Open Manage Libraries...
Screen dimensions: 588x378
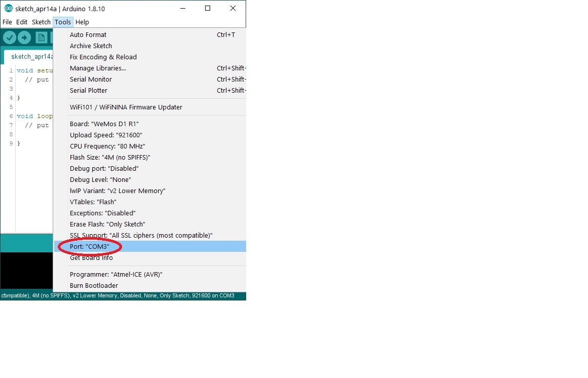[x=150, y=68]
